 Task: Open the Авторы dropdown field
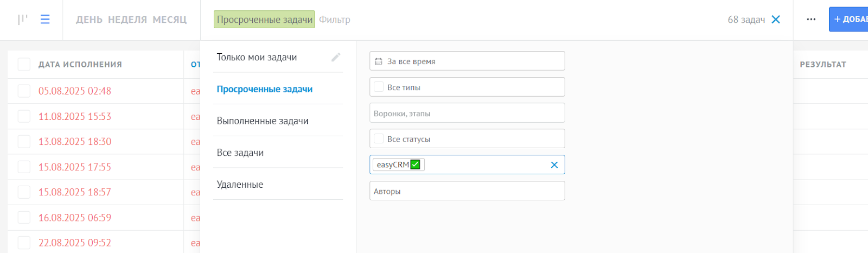(x=467, y=191)
